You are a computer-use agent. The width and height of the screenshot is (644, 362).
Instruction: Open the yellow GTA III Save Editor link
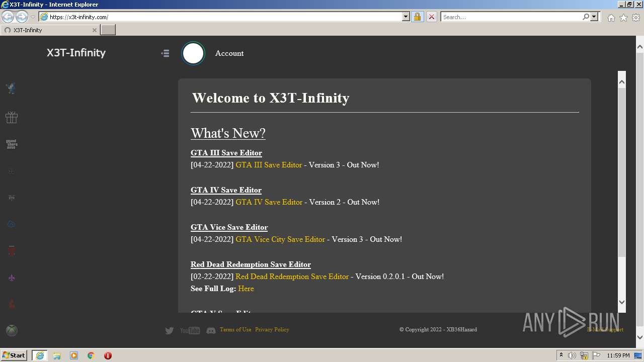(269, 165)
